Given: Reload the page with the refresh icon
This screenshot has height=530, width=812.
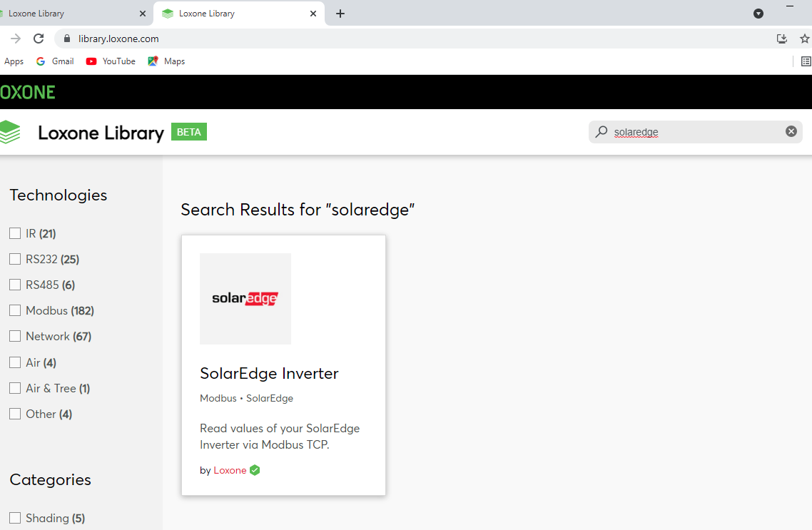Looking at the screenshot, I should coord(39,39).
